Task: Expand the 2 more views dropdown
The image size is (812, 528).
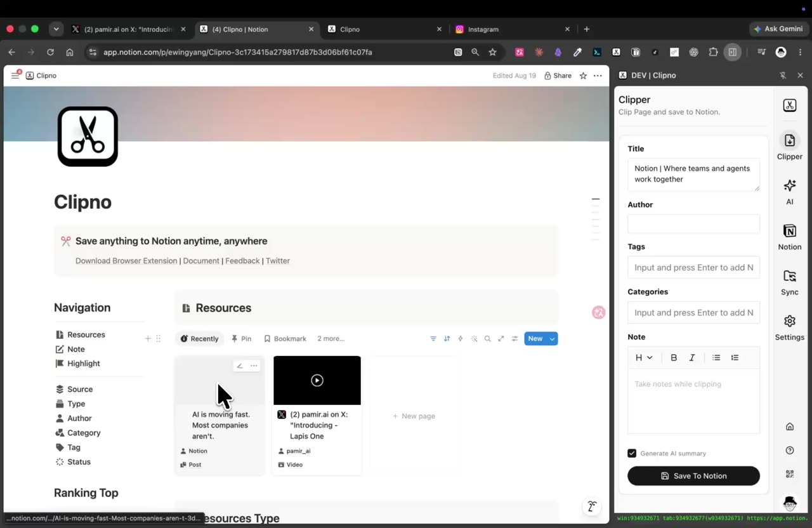Action: point(331,339)
